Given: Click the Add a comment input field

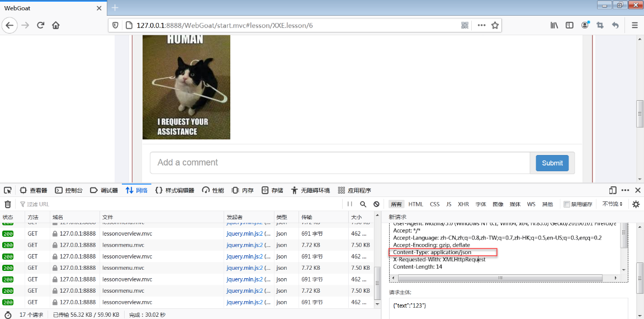Looking at the screenshot, I should pyautogui.click(x=340, y=163).
